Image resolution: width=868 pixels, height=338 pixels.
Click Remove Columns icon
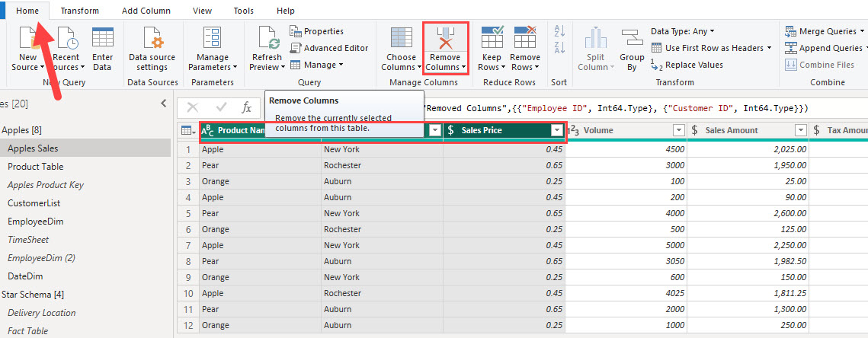[446, 37]
